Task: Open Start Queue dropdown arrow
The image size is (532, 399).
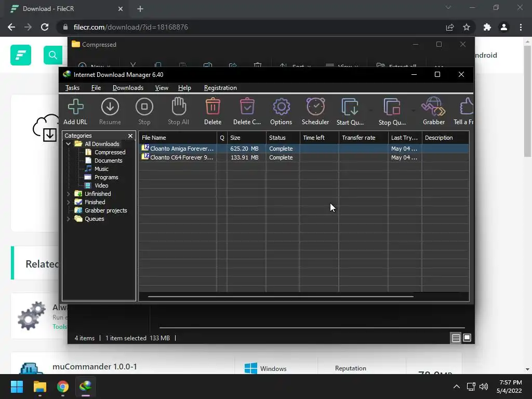Action: 370,110
